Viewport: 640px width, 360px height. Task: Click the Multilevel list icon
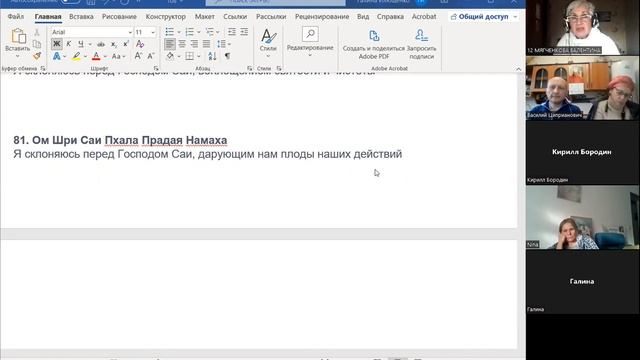pos(209,32)
